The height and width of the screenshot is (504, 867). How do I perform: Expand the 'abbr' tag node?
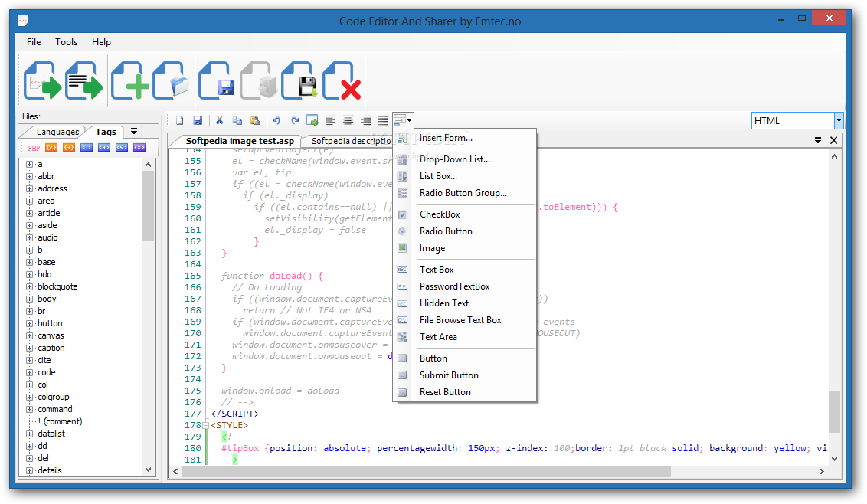(x=30, y=176)
